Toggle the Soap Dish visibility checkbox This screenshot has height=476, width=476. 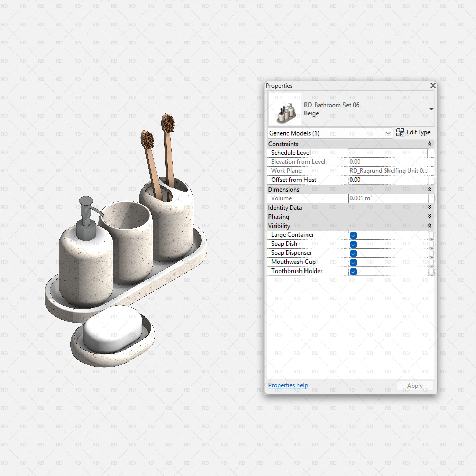click(353, 244)
